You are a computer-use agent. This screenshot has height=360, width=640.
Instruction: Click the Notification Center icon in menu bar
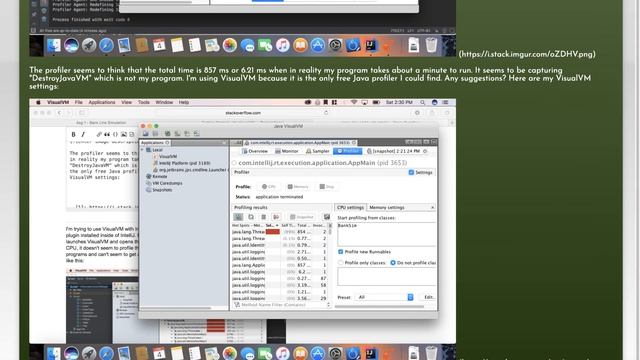(x=445, y=102)
